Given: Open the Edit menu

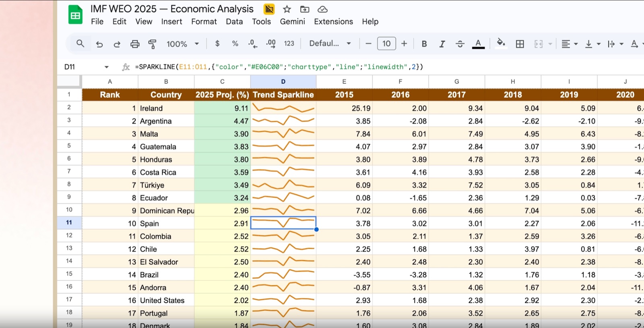Looking at the screenshot, I should click(x=119, y=22).
